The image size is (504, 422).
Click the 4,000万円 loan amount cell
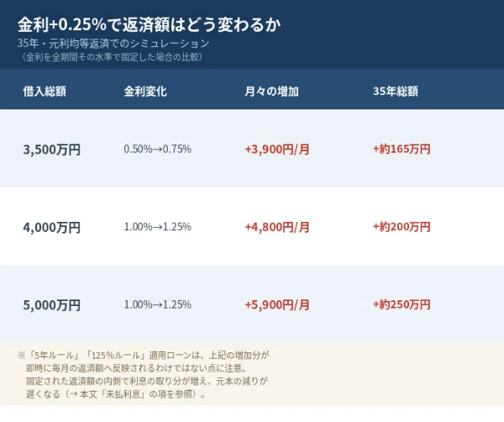click(x=52, y=228)
